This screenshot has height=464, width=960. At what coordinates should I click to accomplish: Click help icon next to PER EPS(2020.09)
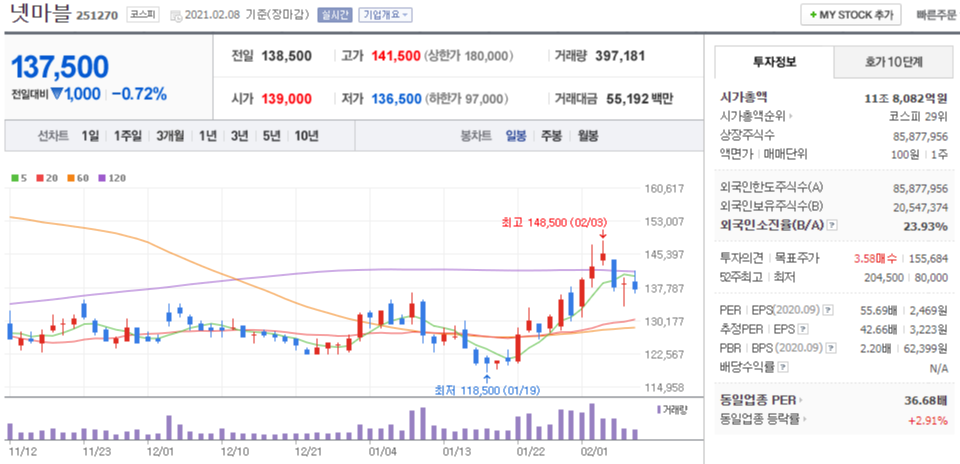(x=828, y=310)
